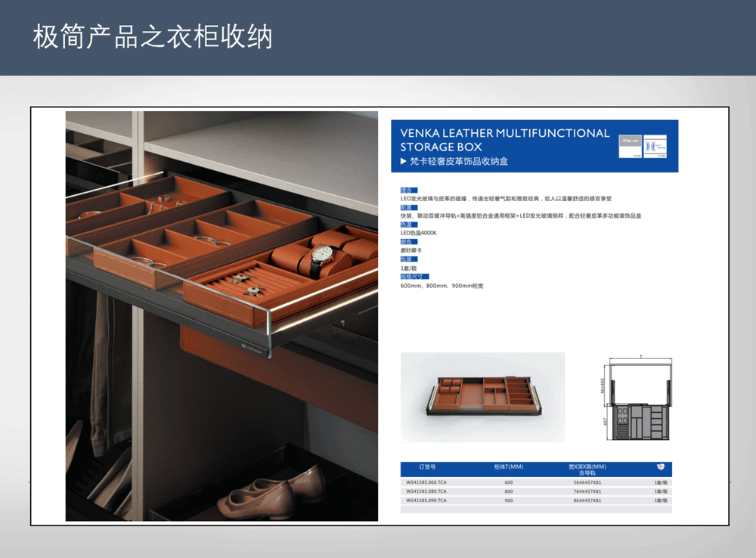The width and height of the screenshot is (756, 558).
Task: Click the 订货号 column header
Action: pos(428,467)
